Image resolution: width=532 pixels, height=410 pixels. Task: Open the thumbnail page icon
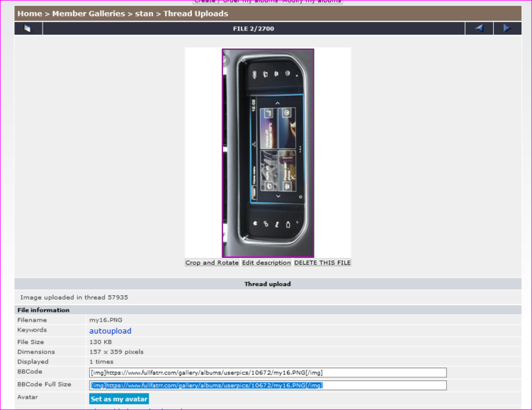pos(28,28)
